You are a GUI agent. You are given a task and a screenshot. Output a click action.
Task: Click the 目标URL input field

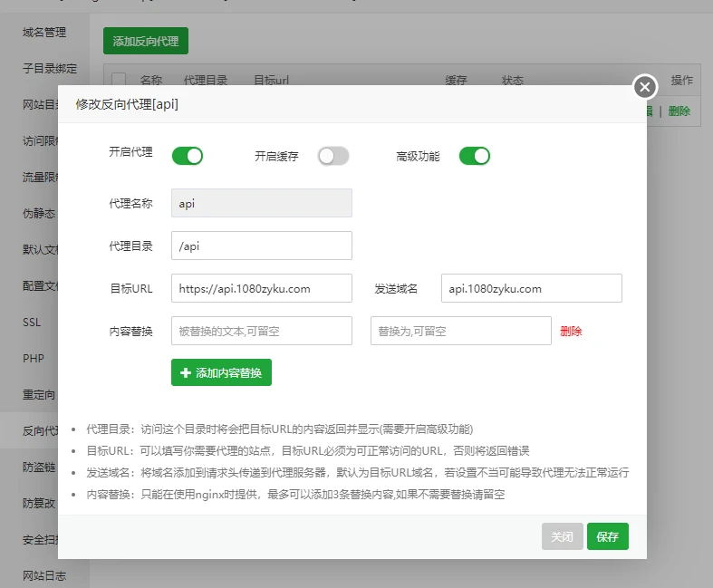tap(261, 288)
